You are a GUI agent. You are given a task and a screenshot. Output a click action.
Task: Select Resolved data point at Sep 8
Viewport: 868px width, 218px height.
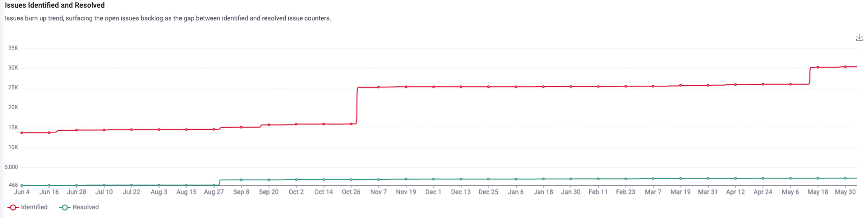click(x=241, y=180)
